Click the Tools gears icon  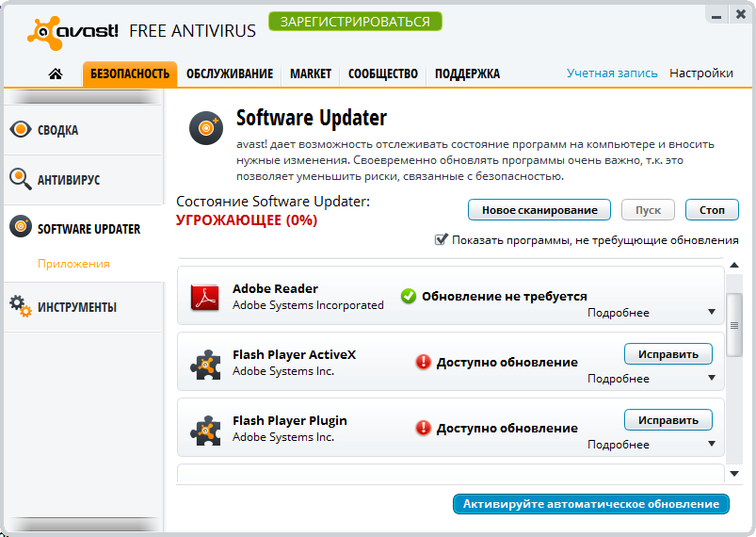[x=21, y=306]
